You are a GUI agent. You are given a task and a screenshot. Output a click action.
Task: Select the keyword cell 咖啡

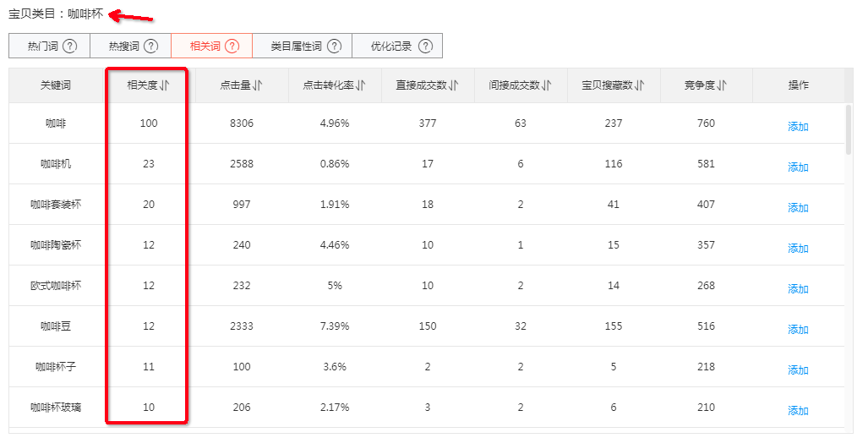click(56, 123)
